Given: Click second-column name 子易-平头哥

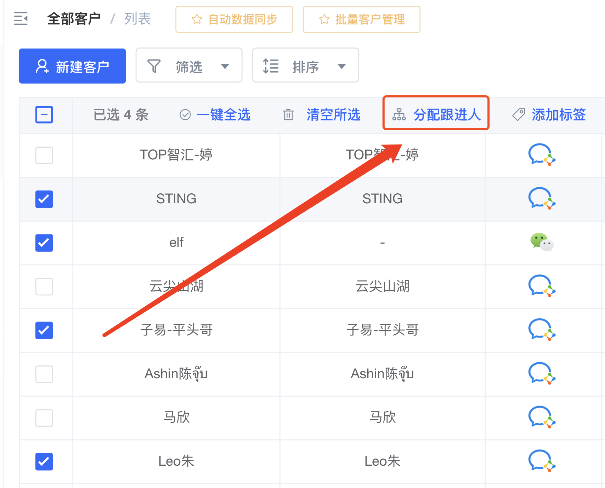Looking at the screenshot, I should [x=382, y=330].
